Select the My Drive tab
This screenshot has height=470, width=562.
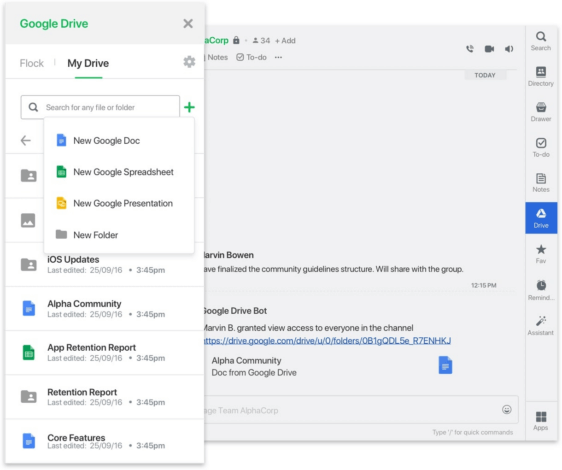coord(88,63)
